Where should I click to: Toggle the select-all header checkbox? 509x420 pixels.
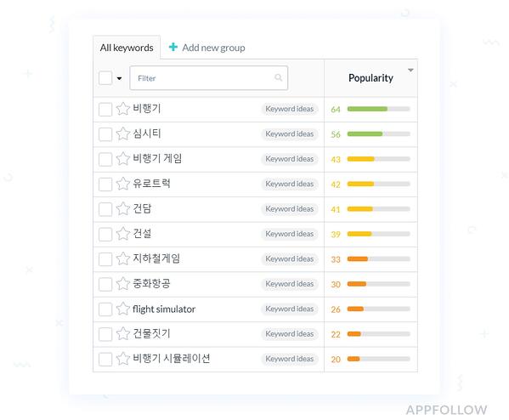point(105,78)
